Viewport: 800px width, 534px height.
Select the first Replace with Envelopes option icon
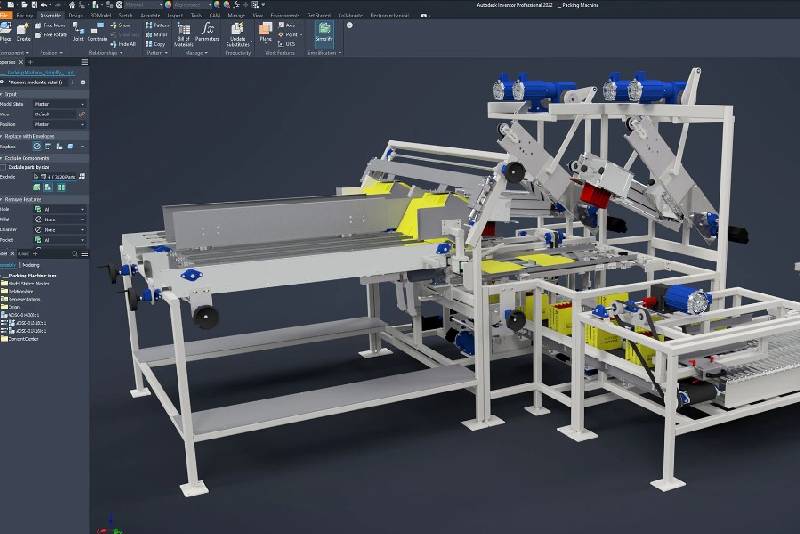(x=37, y=146)
